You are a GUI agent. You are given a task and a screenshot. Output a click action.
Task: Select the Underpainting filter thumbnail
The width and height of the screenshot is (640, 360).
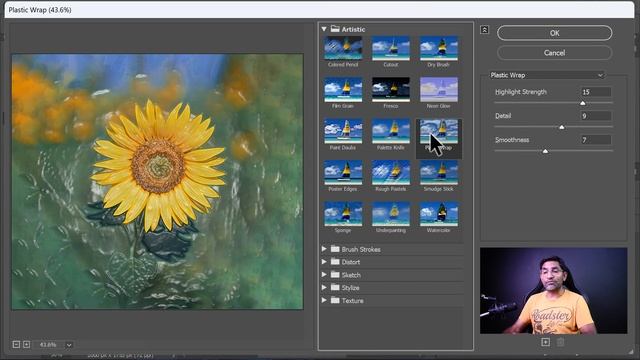coord(391,214)
